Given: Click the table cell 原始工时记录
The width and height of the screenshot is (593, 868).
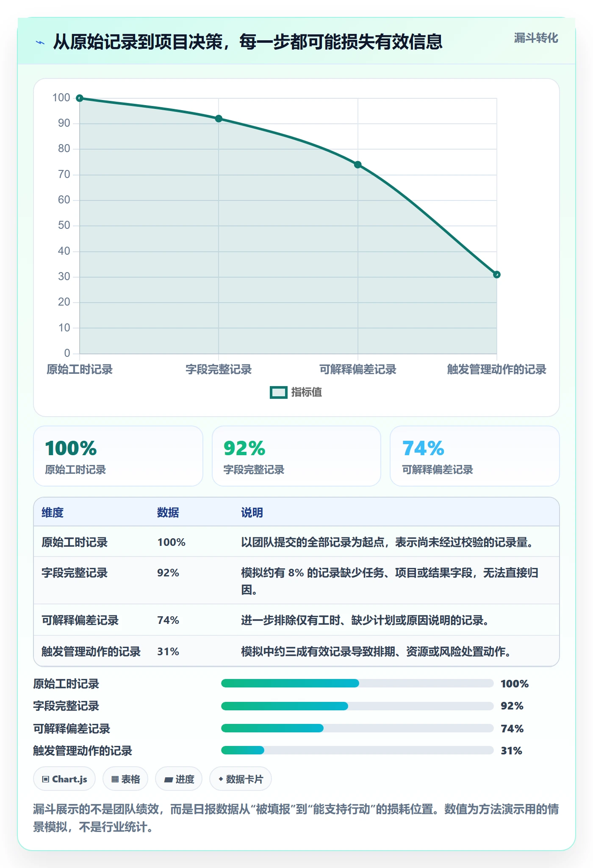Looking at the screenshot, I should [x=75, y=542].
